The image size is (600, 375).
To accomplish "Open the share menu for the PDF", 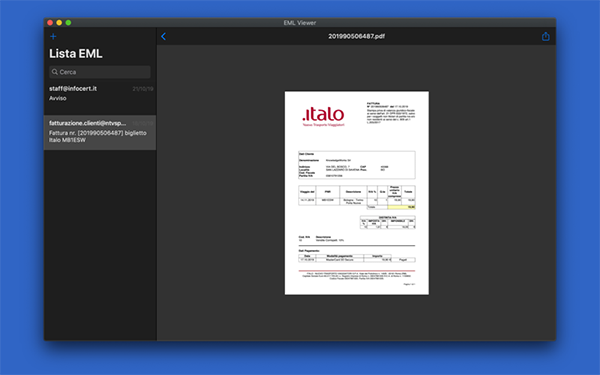I will pos(546,36).
